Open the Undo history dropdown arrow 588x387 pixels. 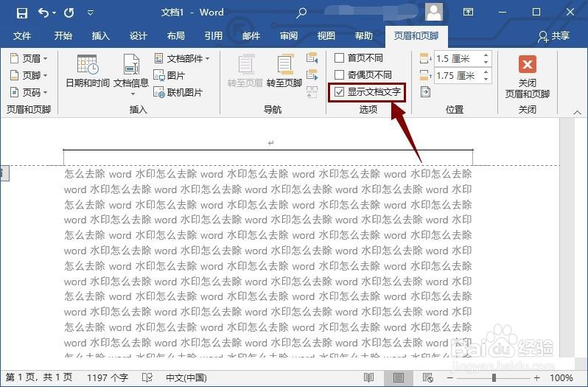coord(54,13)
